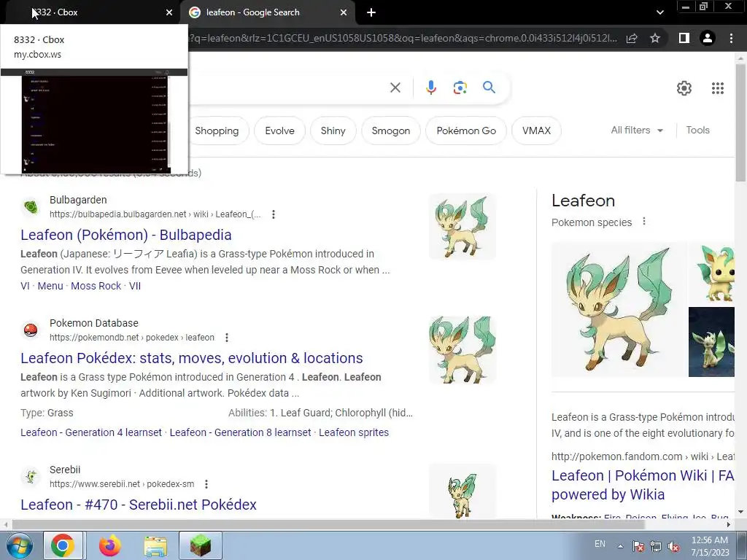Open the tab search dropdown arrow
The image size is (747, 560).
click(x=659, y=12)
